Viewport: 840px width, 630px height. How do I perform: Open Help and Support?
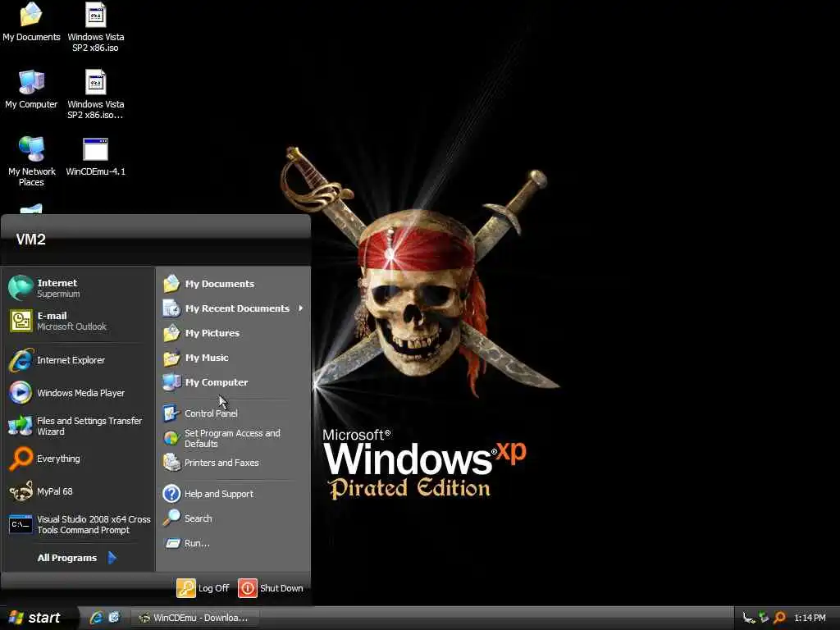[234, 494]
